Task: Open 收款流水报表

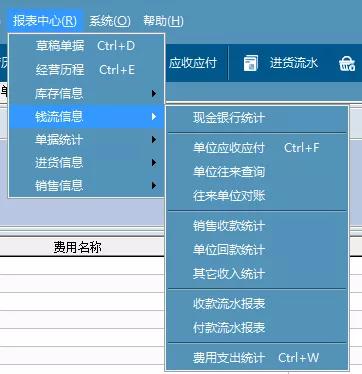Action: [x=257, y=304]
